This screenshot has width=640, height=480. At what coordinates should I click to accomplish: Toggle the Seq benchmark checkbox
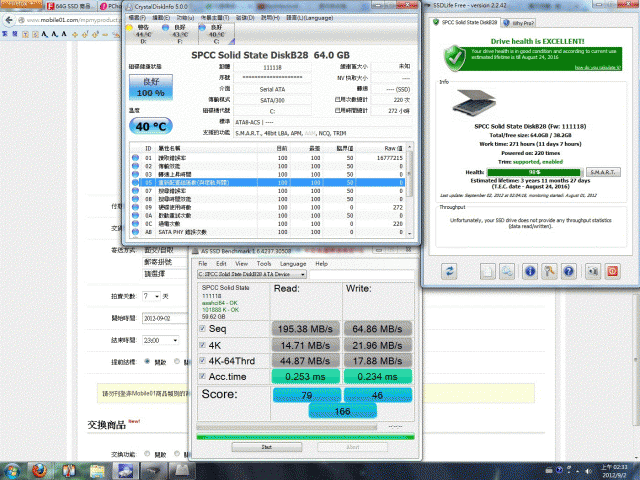[x=202, y=328]
